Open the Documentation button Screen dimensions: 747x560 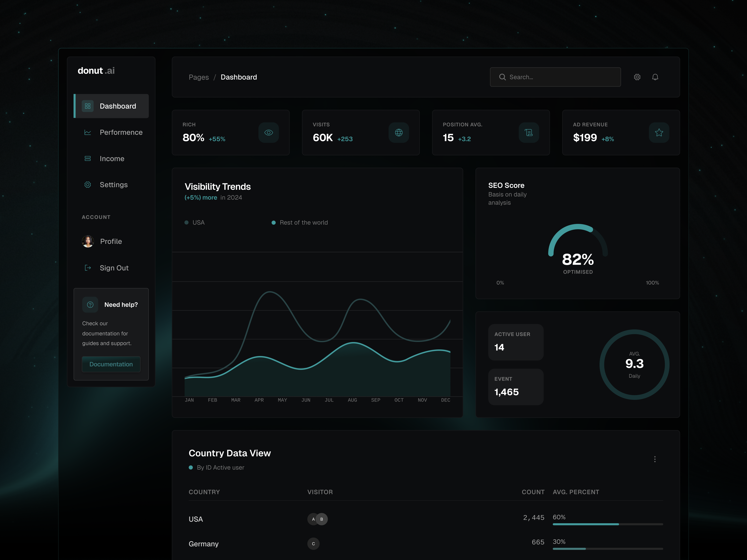(111, 364)
